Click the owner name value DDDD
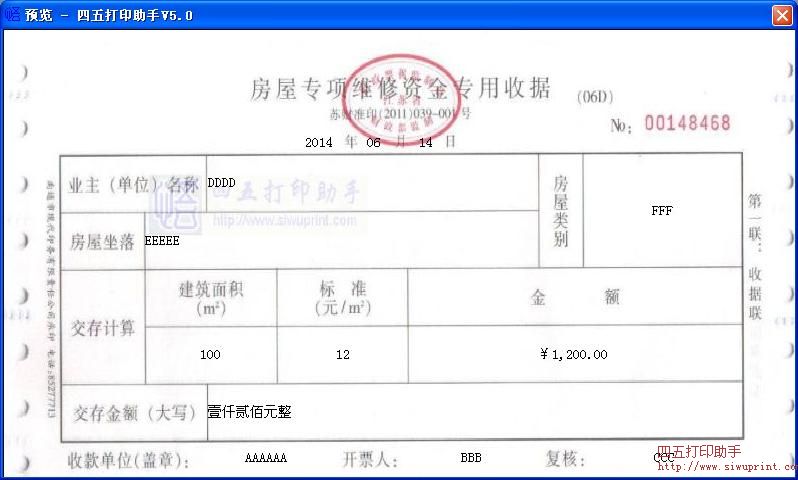 pyautogui.click(x=221, y=182)
